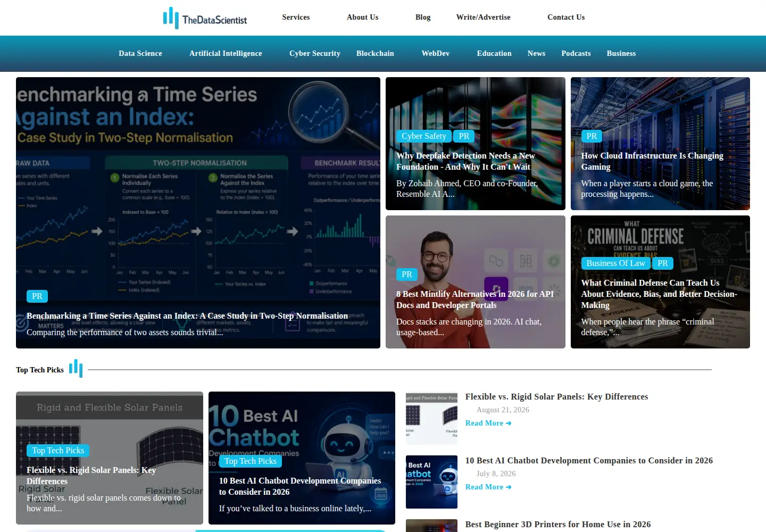The image size is (766, 532).
Task: Click the date August 21, 2026
Action: pyautogui.click(x=503, y=410)
